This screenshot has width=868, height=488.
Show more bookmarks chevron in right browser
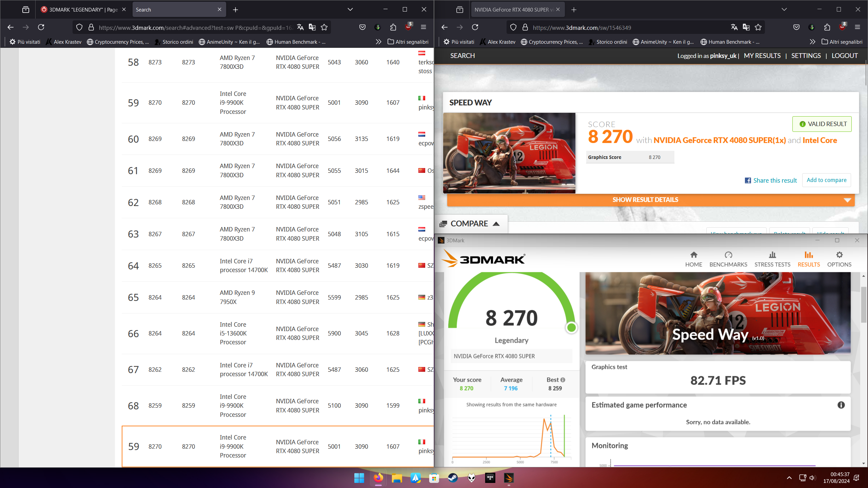[x=812, y=42]
